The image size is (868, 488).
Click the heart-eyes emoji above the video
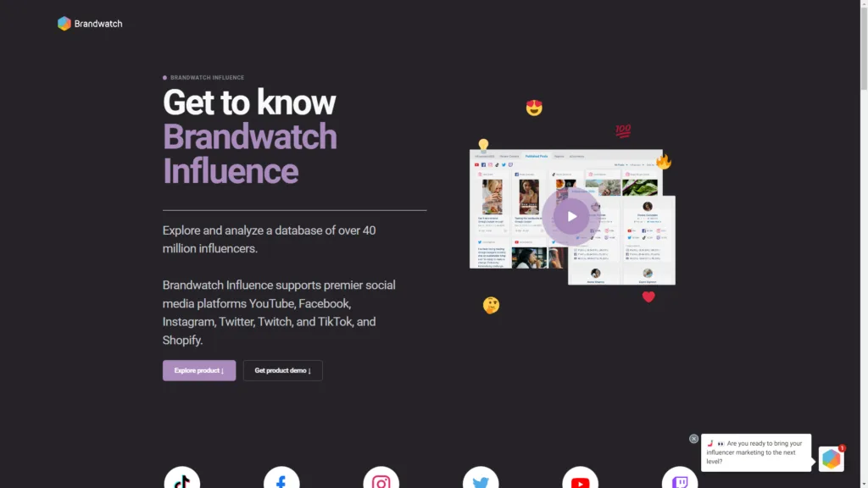click(x=534, y=108)
